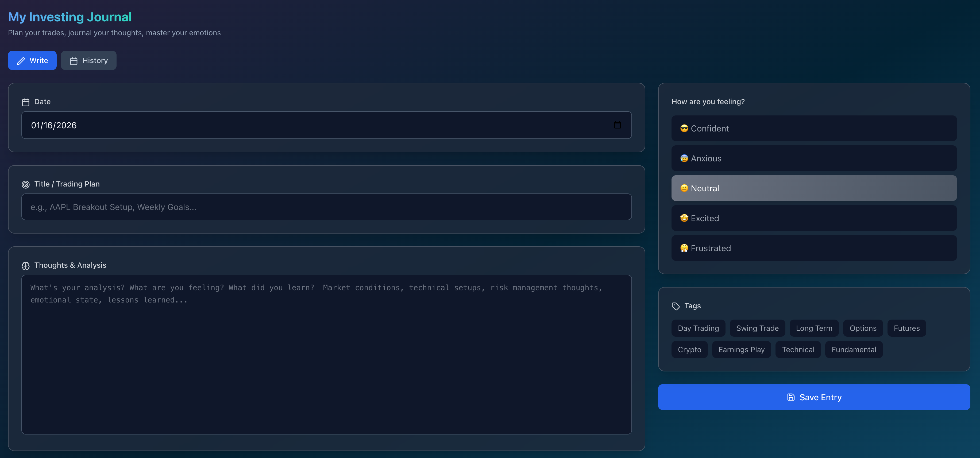Click the calendar icon on History tab

pos(74,61)
